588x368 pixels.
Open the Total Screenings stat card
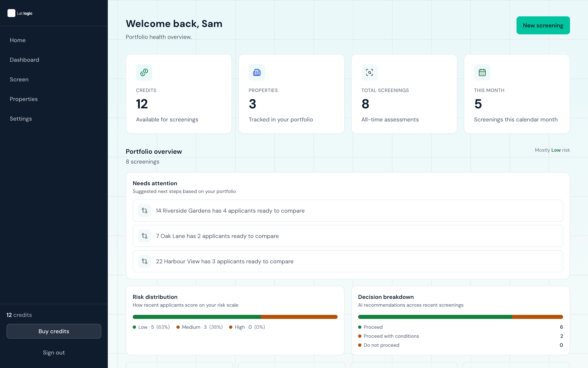(404, 94)
